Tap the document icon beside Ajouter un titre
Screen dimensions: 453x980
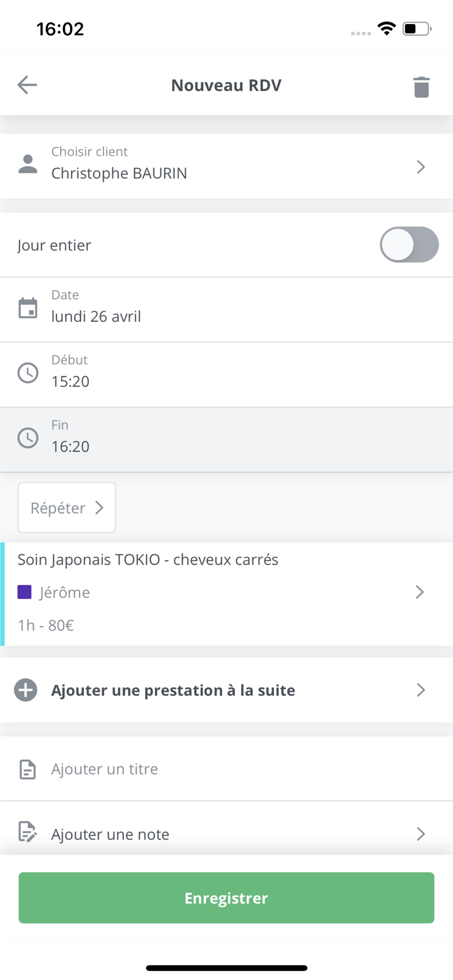coord(27,769)
